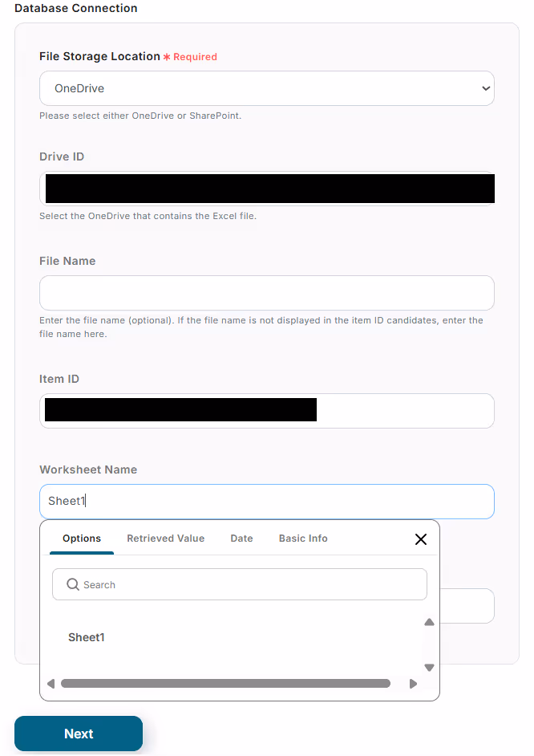Click the Next button
This screenshot has height=756, width=534.
click(x=79, y=734)
